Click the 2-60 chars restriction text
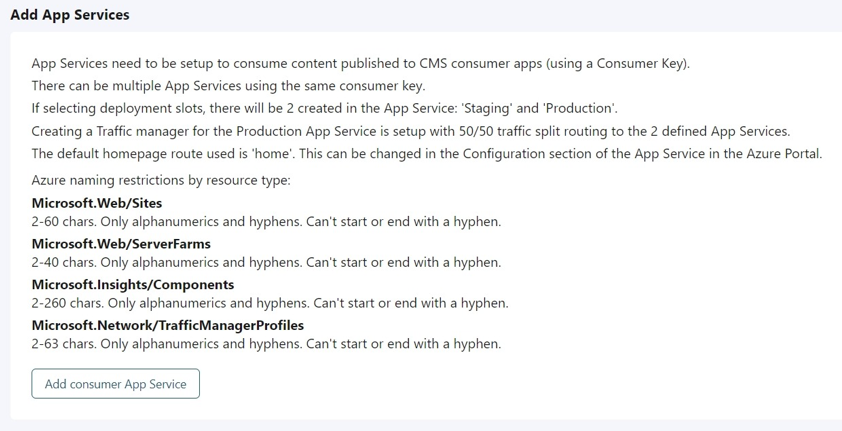The width and height of the screenshot is (842, 431). 266,221
